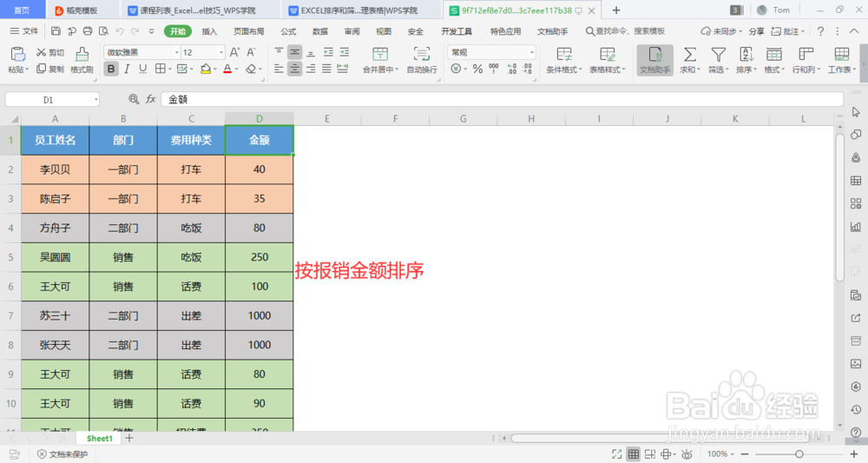
Task: Open the Page Layout (页面布局) tab
Action: pyautogui.click(x=248, y=31)
